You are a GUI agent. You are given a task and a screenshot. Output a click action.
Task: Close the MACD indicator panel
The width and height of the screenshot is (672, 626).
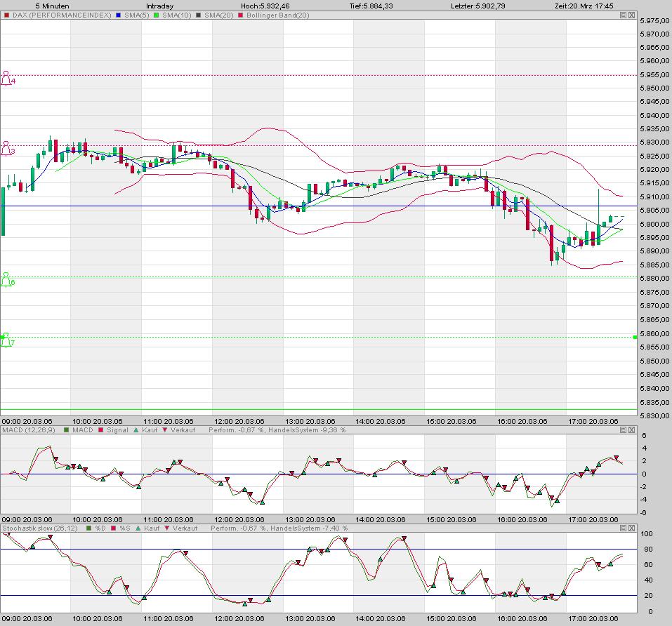(632, 430)
